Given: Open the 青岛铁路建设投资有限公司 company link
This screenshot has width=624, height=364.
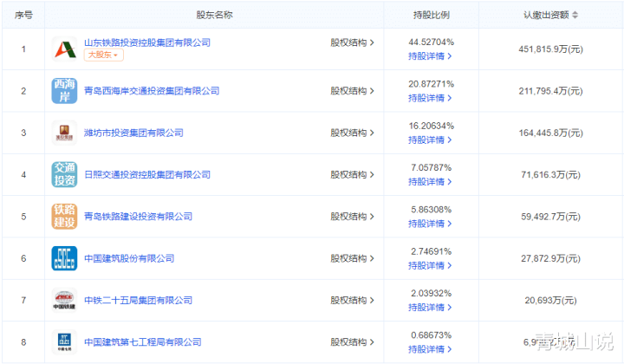Looking at the screenshot, I should point(138,217).
